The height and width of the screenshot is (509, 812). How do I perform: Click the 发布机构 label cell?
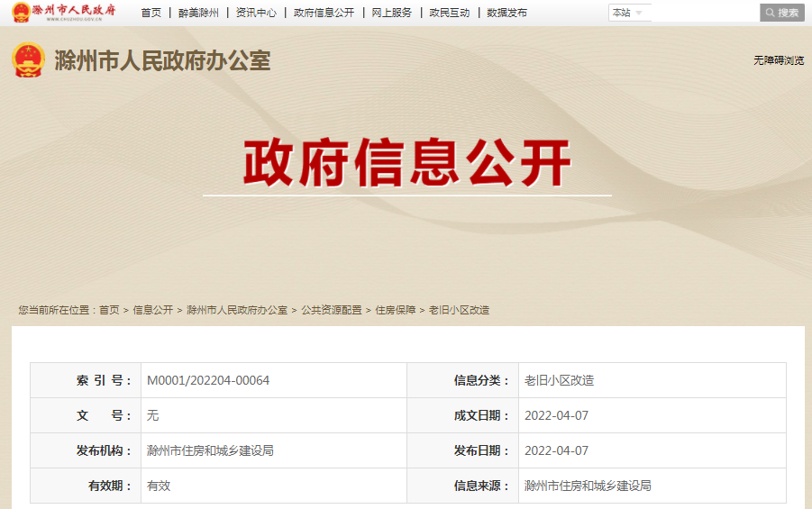click(86, 450)
